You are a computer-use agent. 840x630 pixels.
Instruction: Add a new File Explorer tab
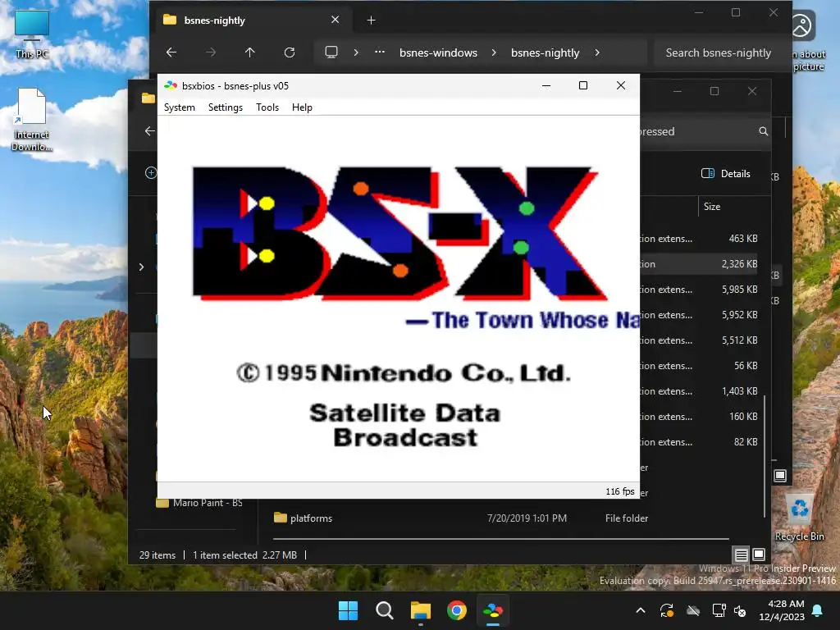click(x=372, y=21)
